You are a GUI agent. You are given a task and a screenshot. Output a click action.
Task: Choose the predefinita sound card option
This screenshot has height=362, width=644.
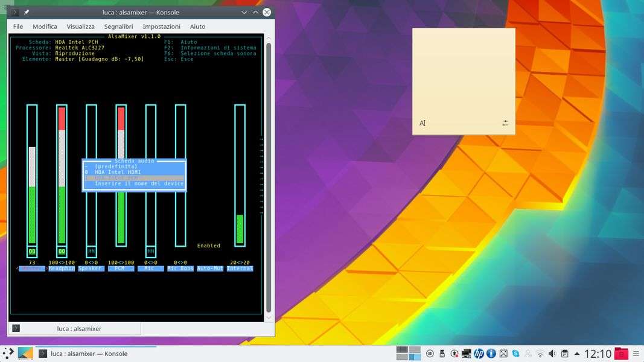(116, 166)
